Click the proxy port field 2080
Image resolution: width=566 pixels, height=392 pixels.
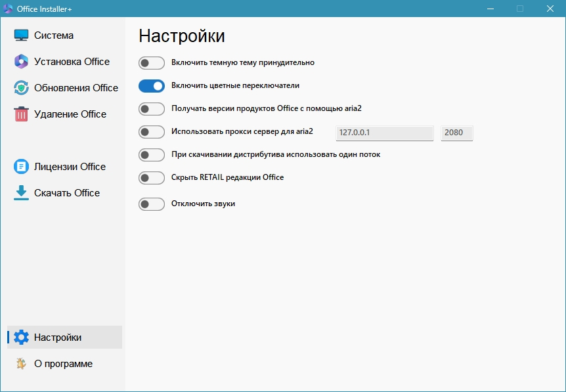pos(456,133)
